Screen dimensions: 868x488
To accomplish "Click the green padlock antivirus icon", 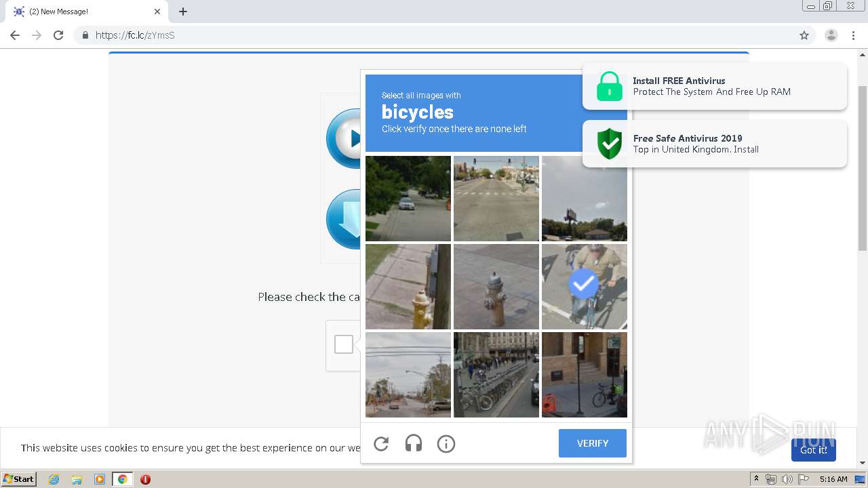I will 610,86.
